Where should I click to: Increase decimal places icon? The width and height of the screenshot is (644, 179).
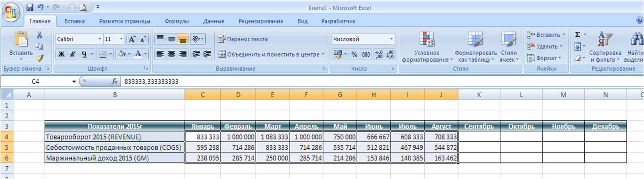(x=378, y=55)
